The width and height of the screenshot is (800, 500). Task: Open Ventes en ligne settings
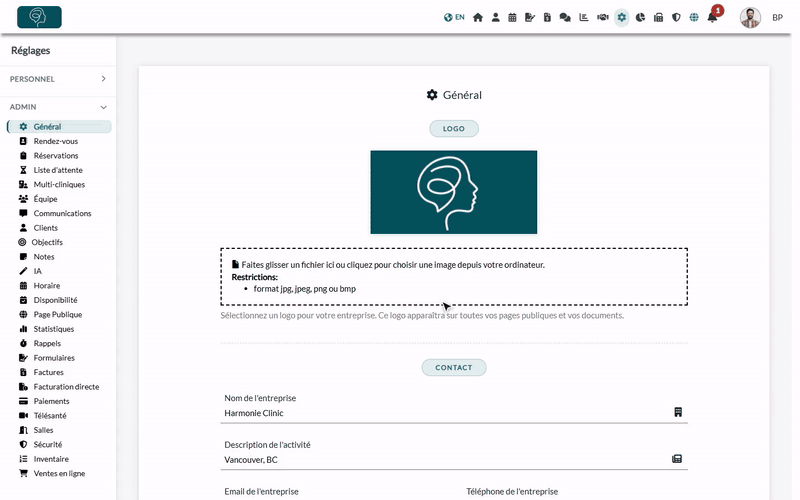[59, 473]
